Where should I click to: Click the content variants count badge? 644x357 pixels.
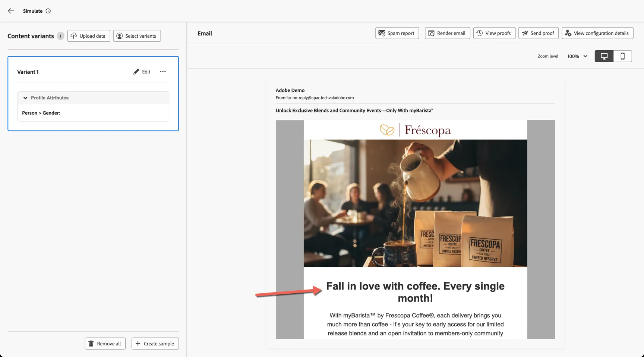pos(60,36)
